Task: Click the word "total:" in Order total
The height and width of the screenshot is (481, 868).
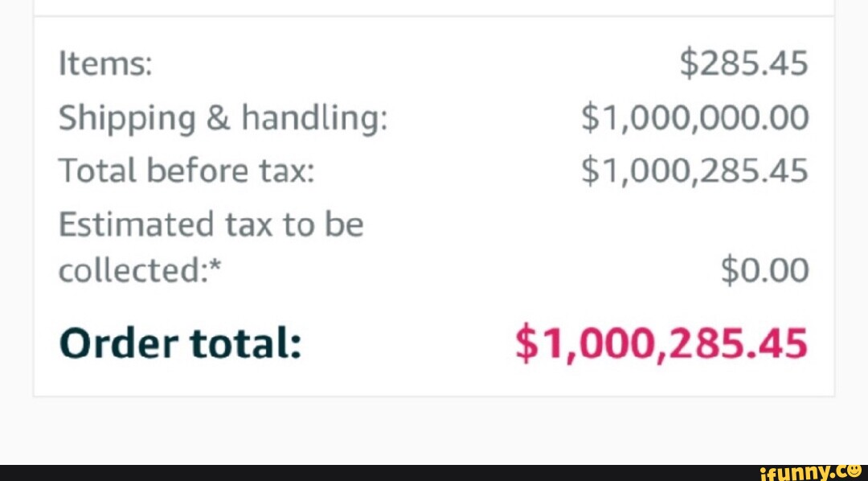Action: [244, 344]
